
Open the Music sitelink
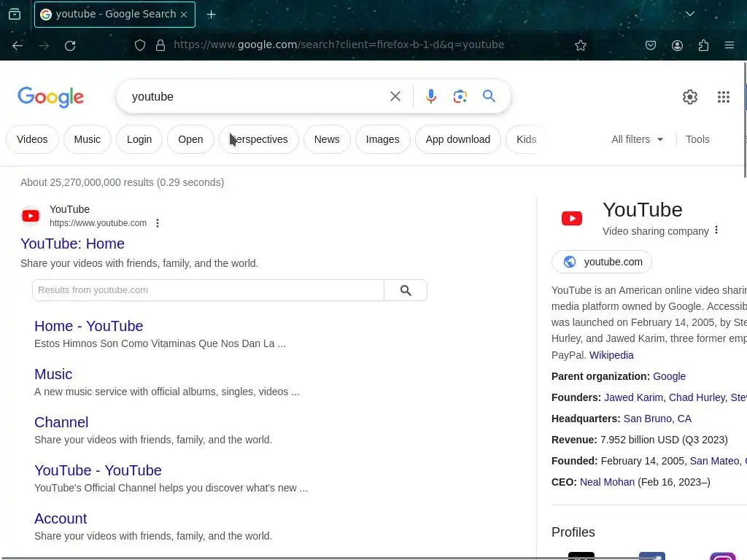(x=53, y=374)
